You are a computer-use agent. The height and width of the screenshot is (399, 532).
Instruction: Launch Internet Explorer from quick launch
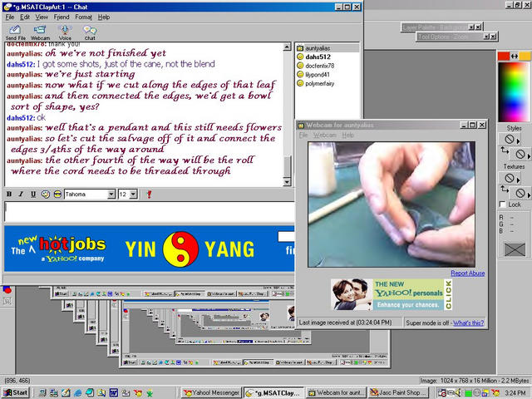77,393
